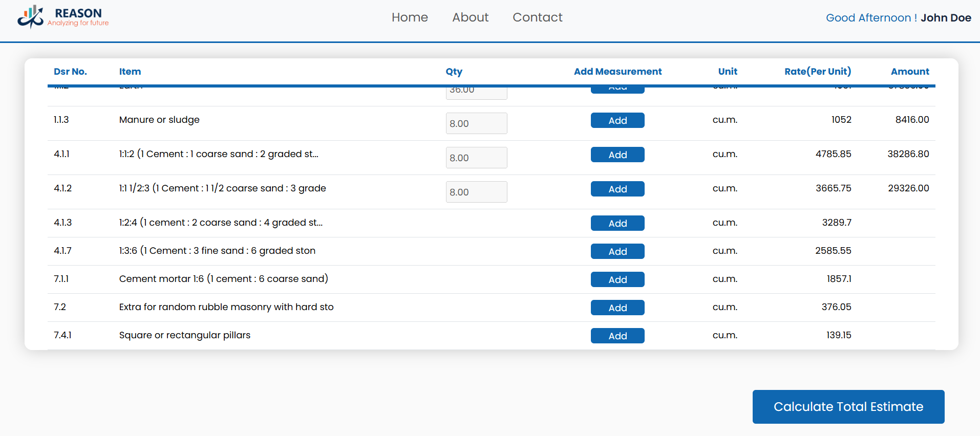Click quantity field for item 4.1.1
This screenshot has height=436, width=980.
point(476,158)
